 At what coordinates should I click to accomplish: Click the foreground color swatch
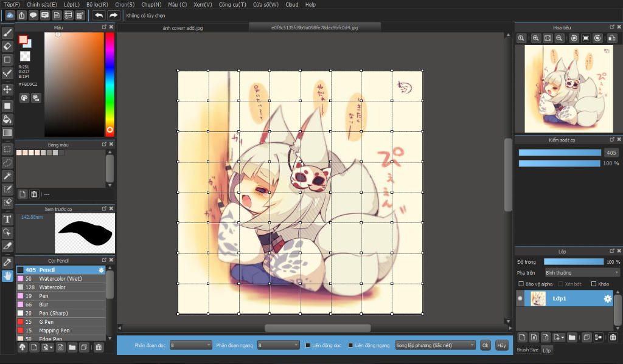(x=23, y=39)
